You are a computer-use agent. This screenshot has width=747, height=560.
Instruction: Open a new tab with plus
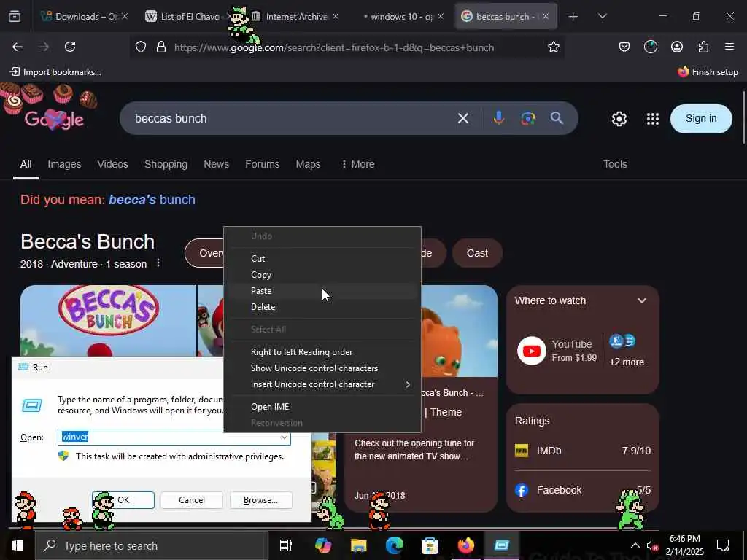tap(573, 17)
